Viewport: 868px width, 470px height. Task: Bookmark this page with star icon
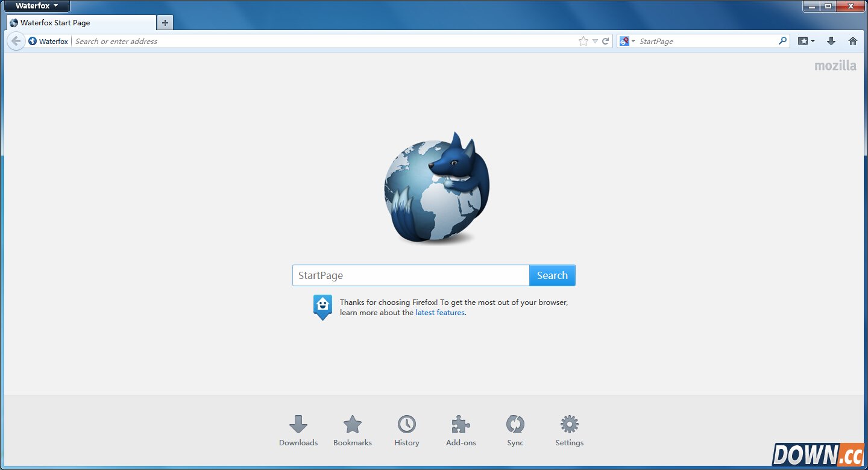(x=583, y=41)
